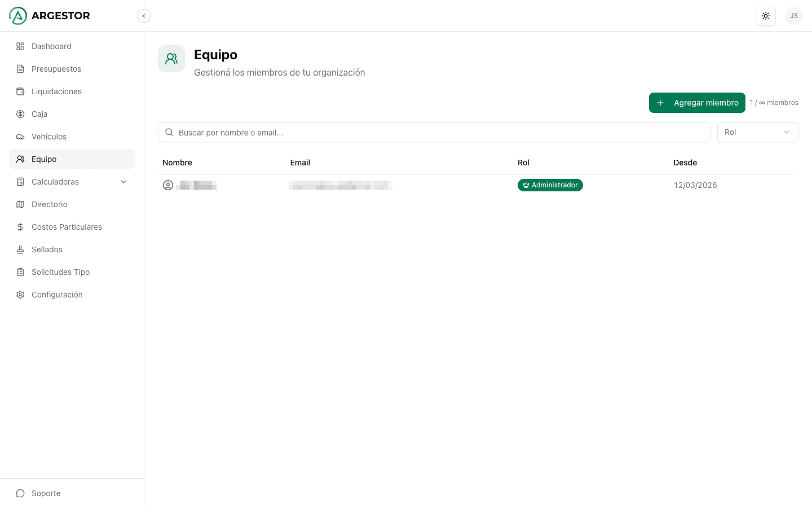Click the user avatar icon in the member row

[x=168, y=185]
